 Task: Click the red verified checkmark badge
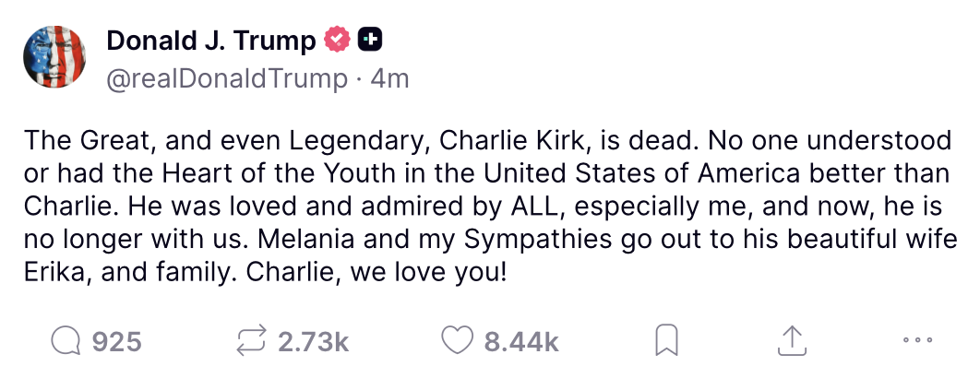pyautogui.click(x=337, y=41)
